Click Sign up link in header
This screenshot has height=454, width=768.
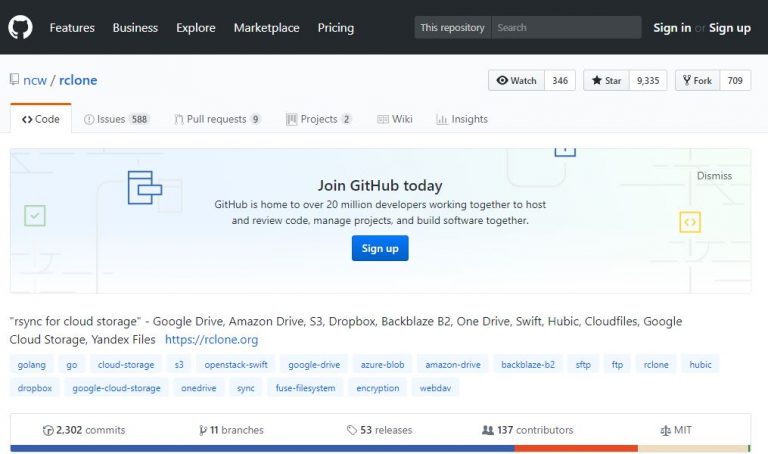pos(730,28)
